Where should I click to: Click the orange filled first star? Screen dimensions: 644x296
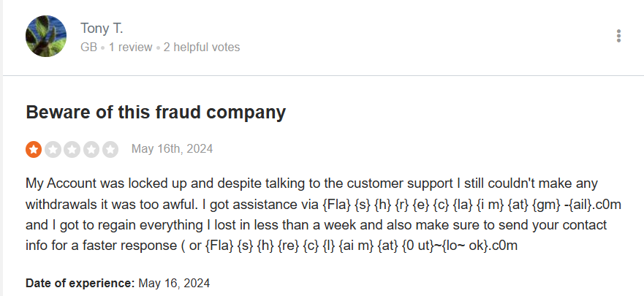tap(34, 149)
